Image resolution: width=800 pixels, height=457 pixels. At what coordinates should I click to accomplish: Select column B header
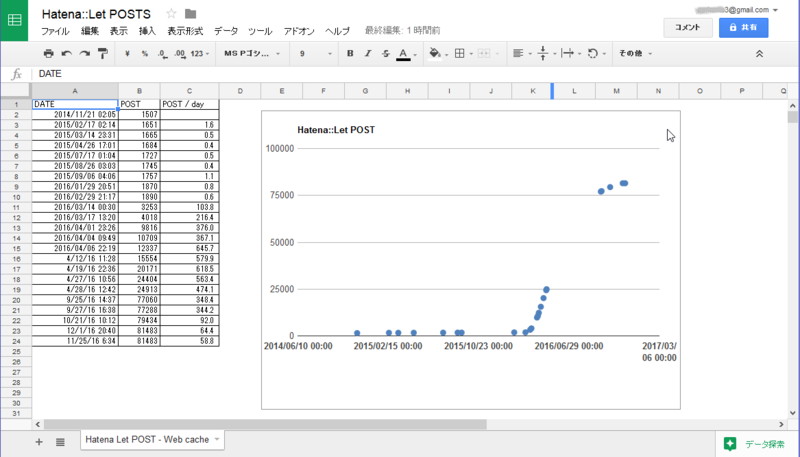pos(139,91)
